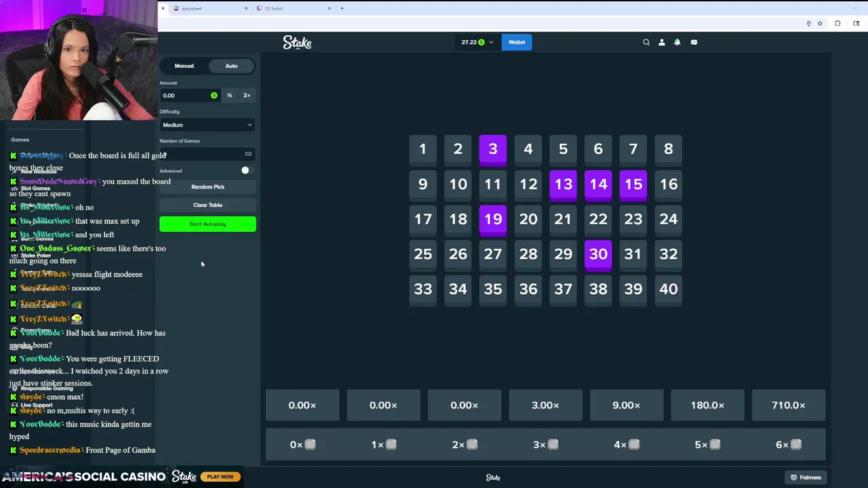Screen dimensions: 868x488
Task: Click the Random Pick button
Action: (208, 187)
